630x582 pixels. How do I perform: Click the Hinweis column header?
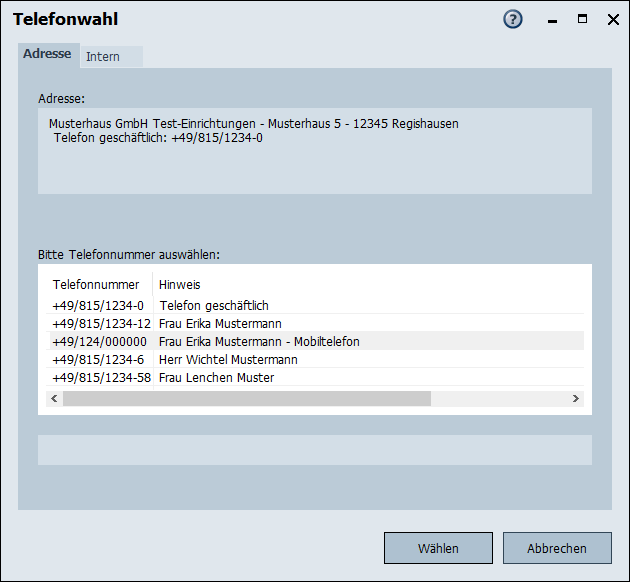point(180,285)
